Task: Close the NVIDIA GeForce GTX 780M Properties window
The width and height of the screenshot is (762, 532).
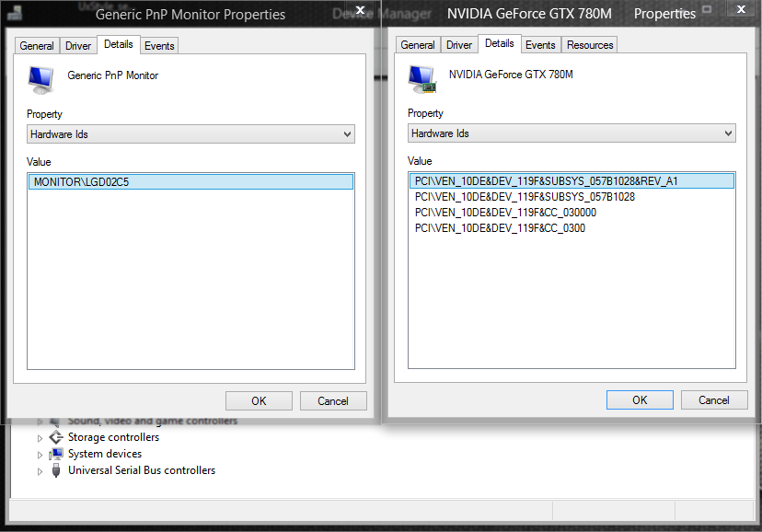Action: point(741,9)
